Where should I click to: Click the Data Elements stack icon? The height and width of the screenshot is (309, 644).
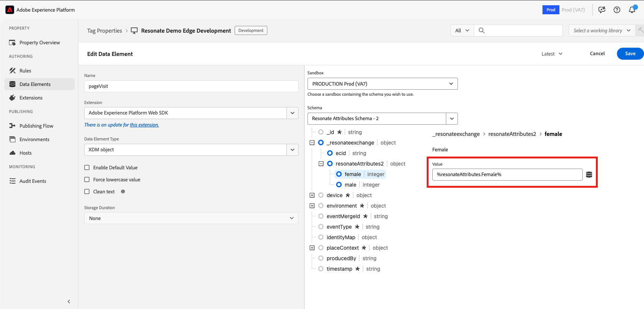[12, 84]
